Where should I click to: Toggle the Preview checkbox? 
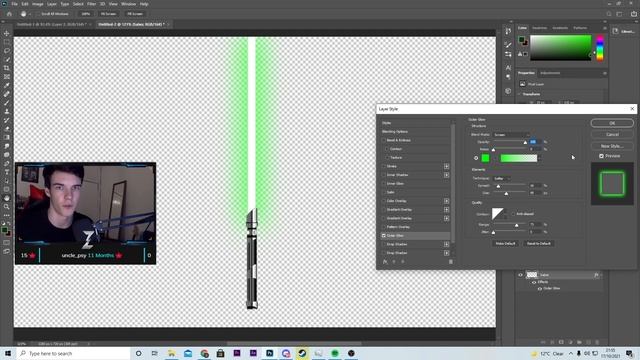pyautogui.click(x=601, y=156)
